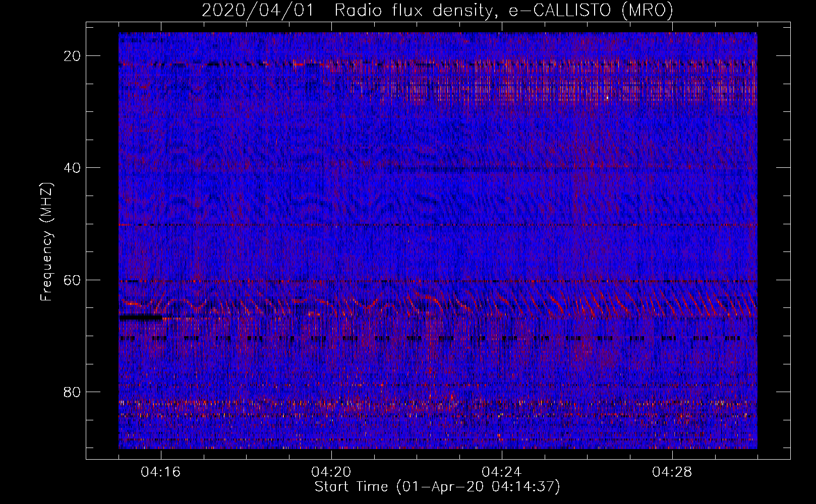
Task: Click the '04:20' time tick label
Action: click(331, 472)
